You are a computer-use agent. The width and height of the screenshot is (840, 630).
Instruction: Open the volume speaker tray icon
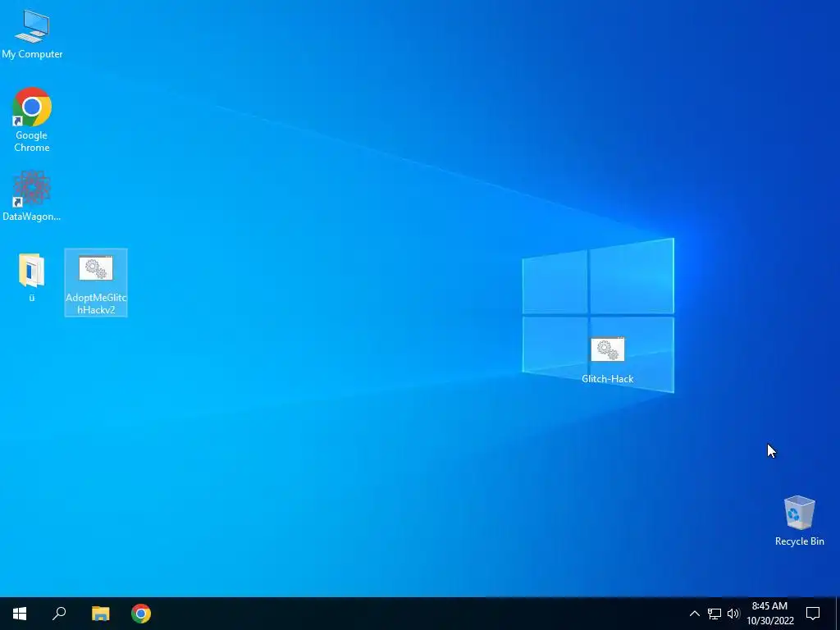pos(733,614)
